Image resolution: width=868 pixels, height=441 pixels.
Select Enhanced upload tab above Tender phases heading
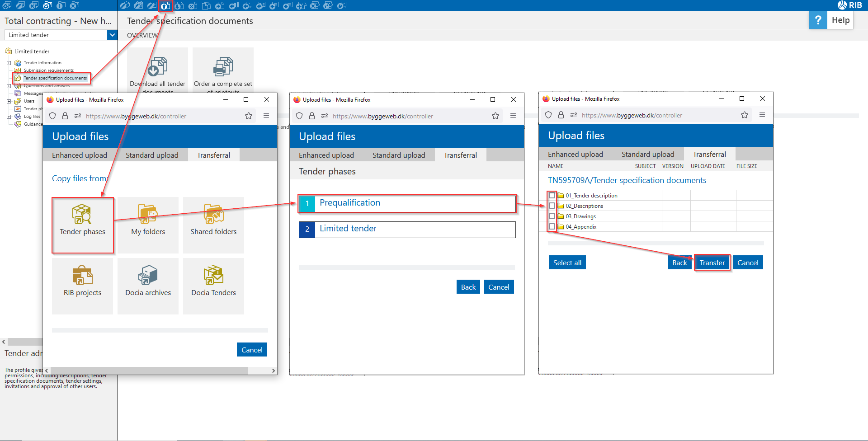tap(326, 155)
